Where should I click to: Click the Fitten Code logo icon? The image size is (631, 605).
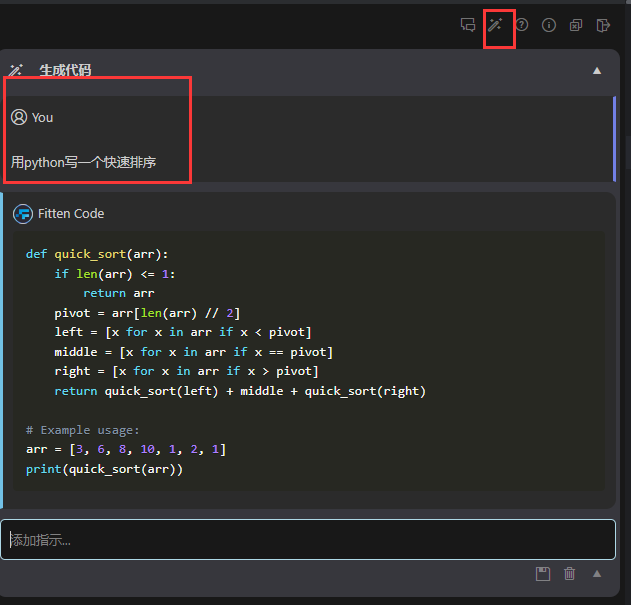point(22,214)
